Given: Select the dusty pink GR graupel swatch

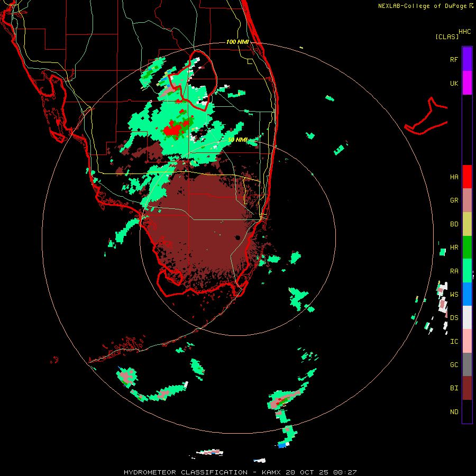Looking at the screenshot, I should pyautogui.click(x=467, y=200).
